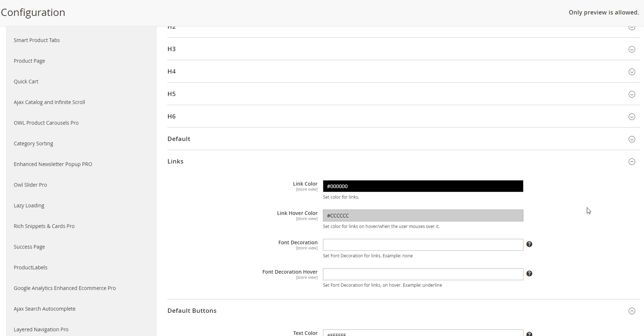The width and height of the screenshot is (644, 336).
Task: Click the Link Hover Color label
Action: tap(297, 213)
